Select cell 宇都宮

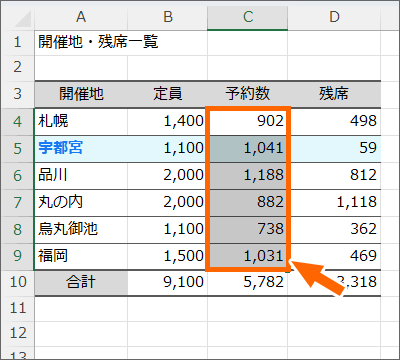pyautogui.click(x=81, y=149)
